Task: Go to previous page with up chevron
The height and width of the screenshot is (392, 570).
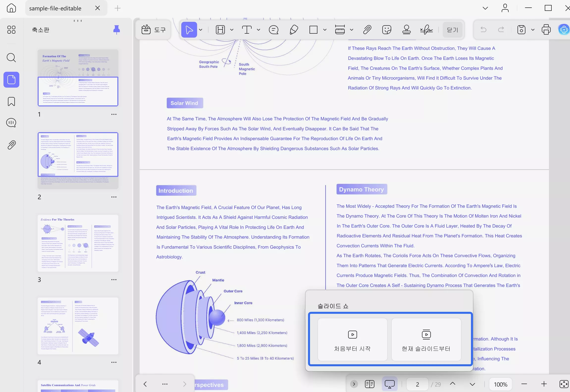Action: (453, 384)
